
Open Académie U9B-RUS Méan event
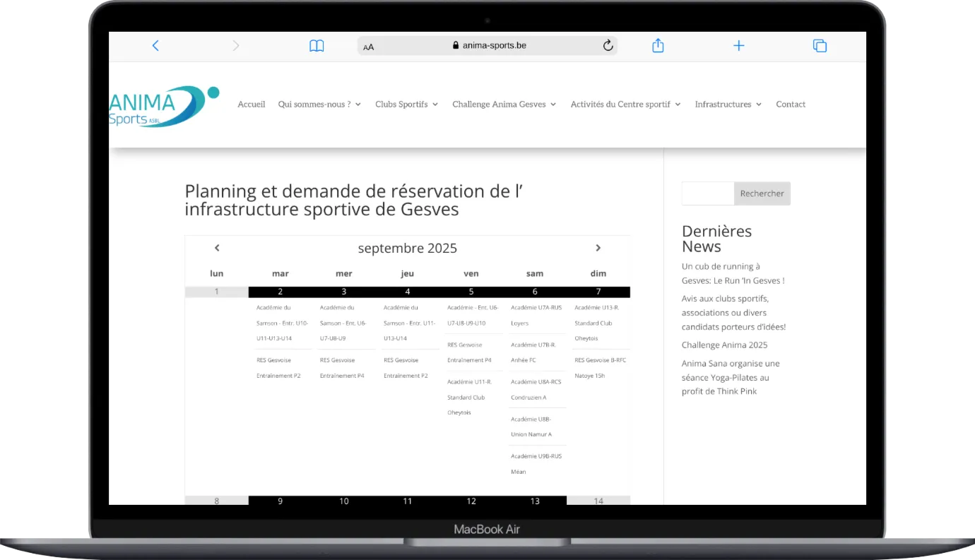point(536,464)
